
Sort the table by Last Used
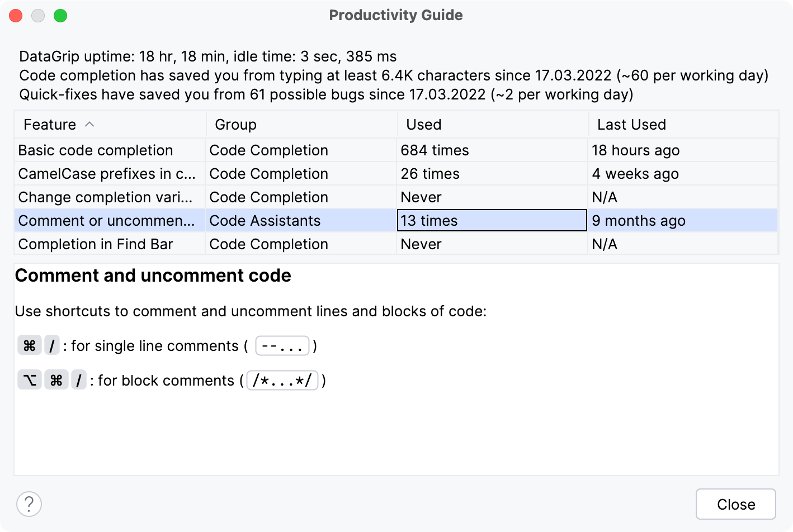[x=631, y=124]
